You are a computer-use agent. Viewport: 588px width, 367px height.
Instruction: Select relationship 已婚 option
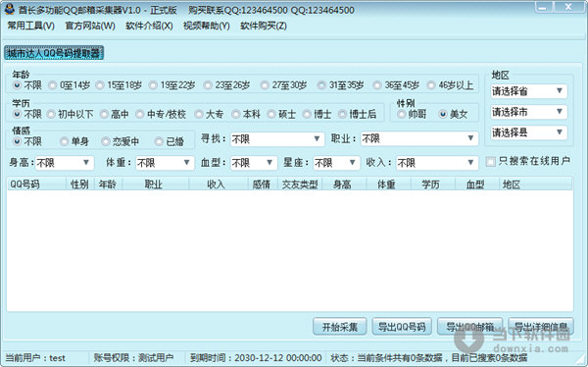[x=170, y=141]
